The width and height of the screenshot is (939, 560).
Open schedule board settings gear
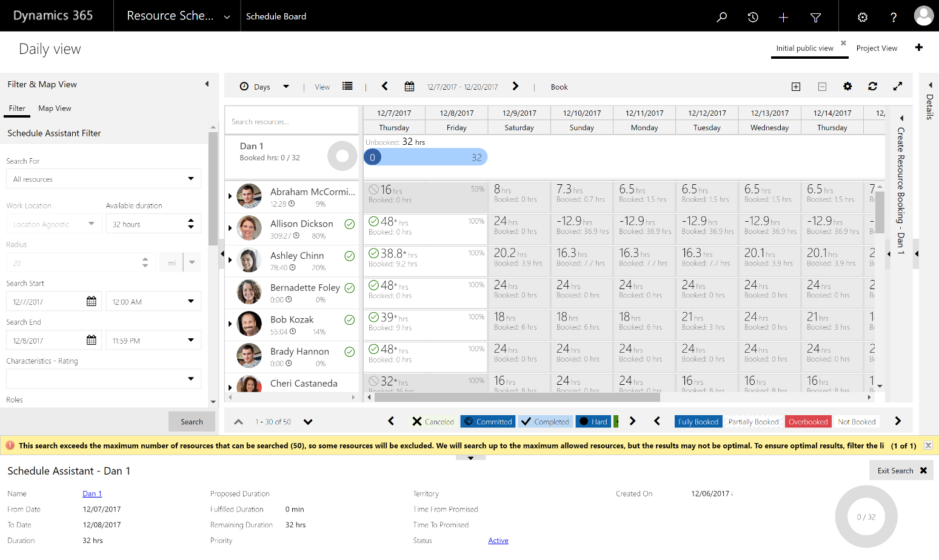click(847, 87)
